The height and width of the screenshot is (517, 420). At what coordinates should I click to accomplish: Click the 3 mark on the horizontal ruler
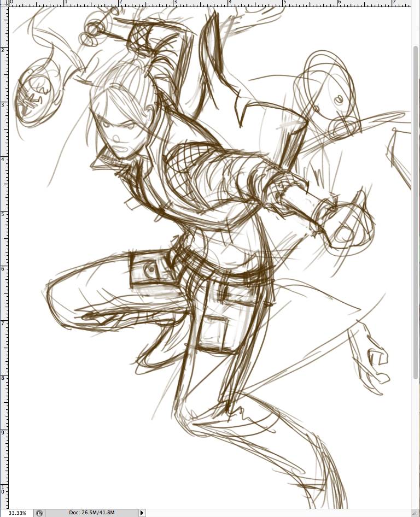tap(175, 3)
